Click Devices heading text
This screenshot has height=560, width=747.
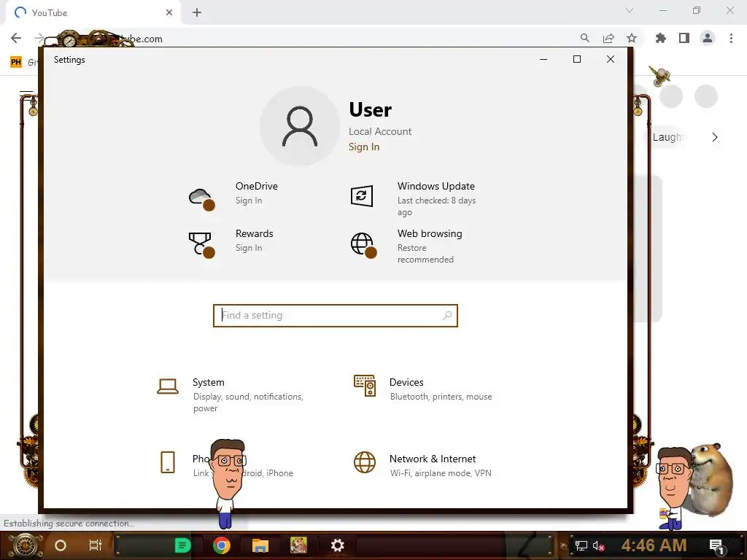pyautogui.click(x=406, y=382)
